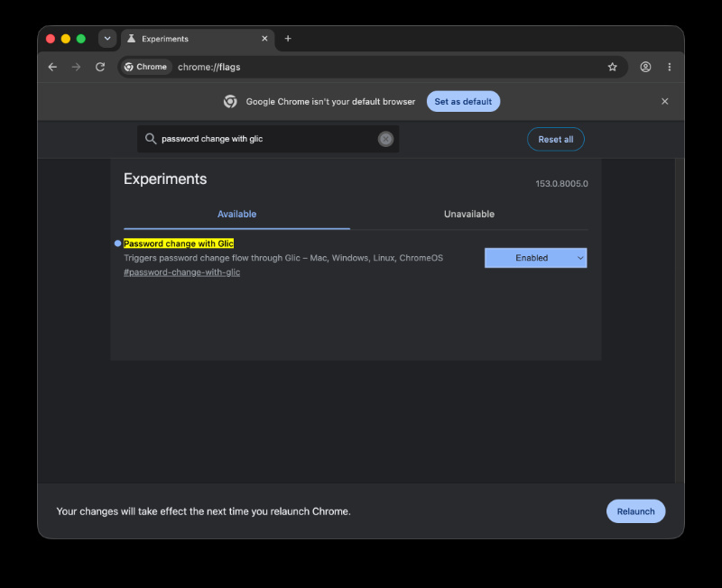Viewport: 722px width, 588px height.
Task: Click in the search flags input
Action: pyautogui.click(x=267, y=139)
